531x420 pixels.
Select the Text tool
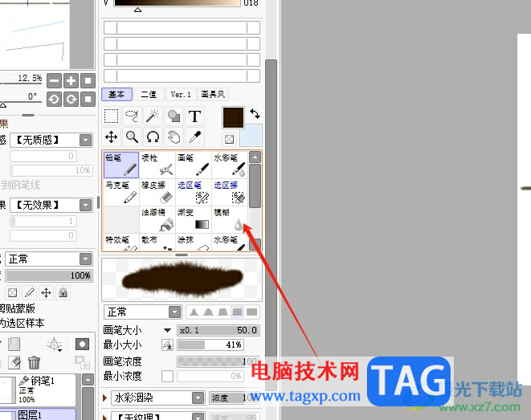pyautogui.click(x=194, y=116)
